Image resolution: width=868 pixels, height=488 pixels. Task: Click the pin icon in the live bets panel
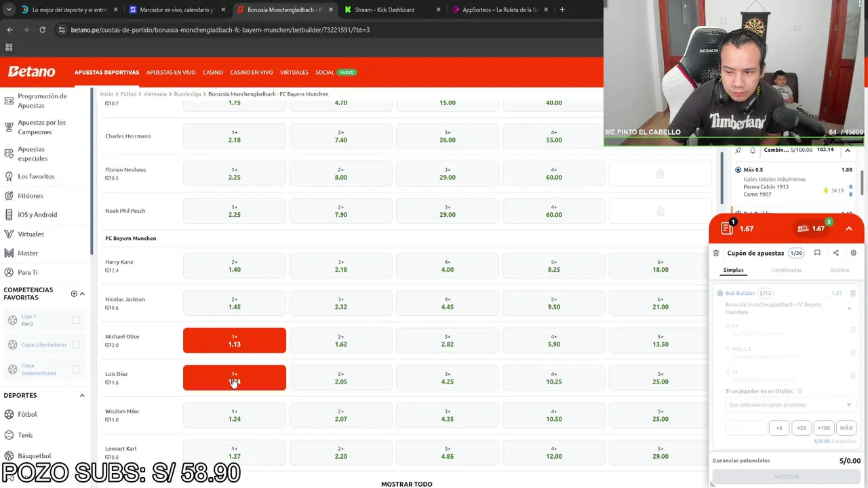pyautogui.click(x=738, y=150)
